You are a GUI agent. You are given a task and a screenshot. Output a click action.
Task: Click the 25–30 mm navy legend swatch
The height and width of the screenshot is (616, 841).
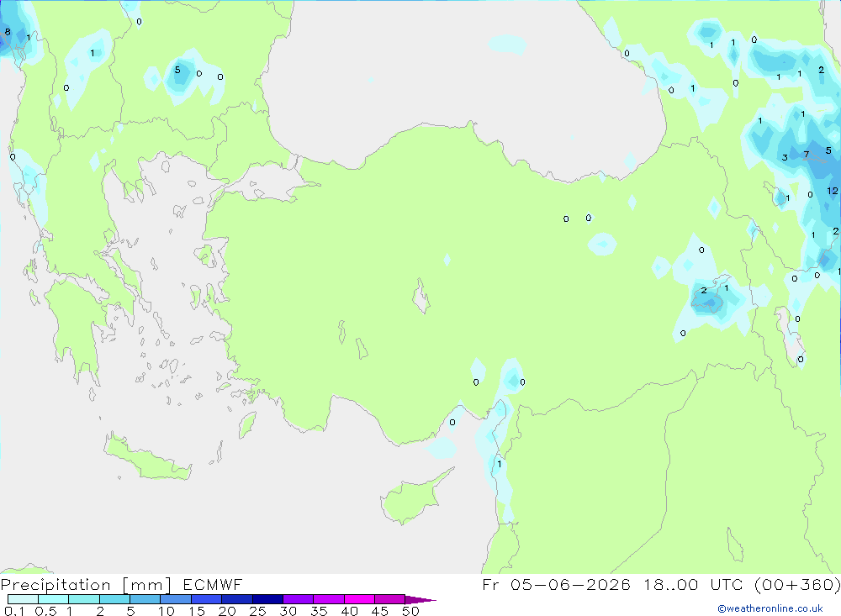pos(267,599)
